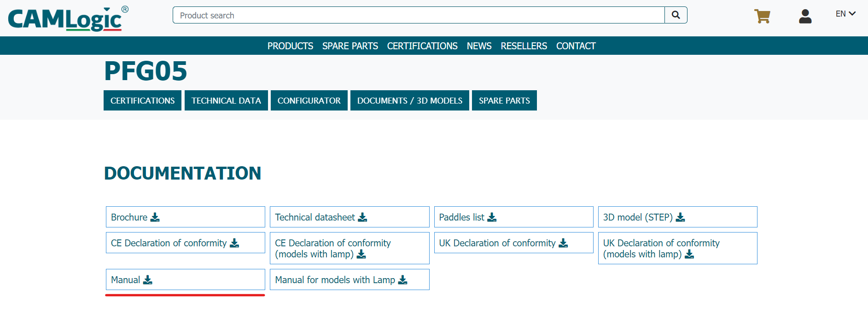This screenshot has width=868, height=314.
Task: Download the Brochure document
Action: click(186, 217)
